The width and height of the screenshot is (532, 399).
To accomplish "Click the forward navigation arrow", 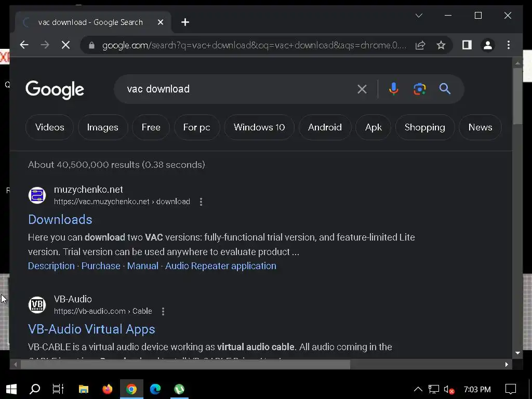I will pyautogui.click(x=45, y=45).
